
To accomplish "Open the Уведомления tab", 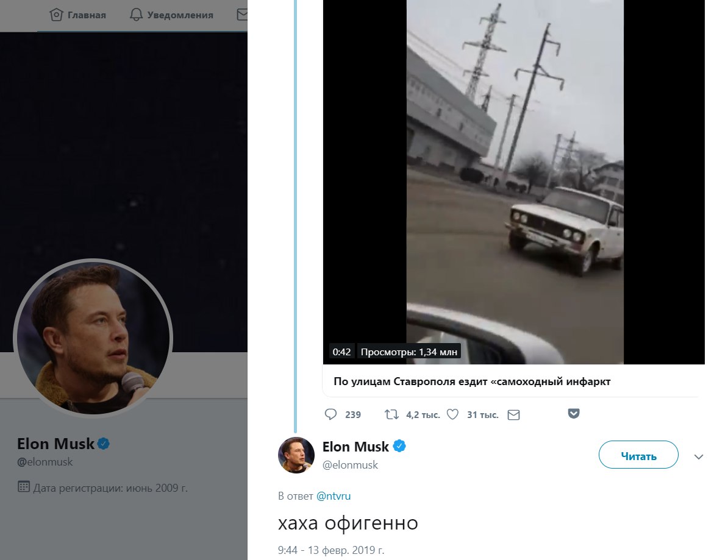I will [180, 15].
